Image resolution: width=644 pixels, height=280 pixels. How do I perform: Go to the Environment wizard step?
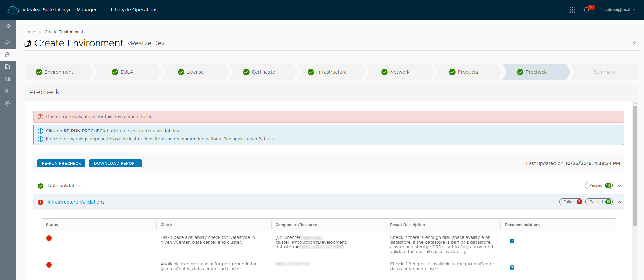(58, 72)
